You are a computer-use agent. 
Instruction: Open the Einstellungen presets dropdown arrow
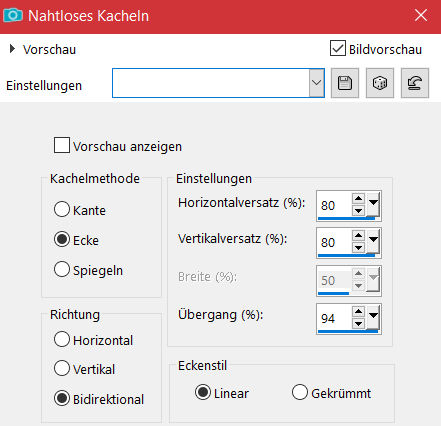(316, 83)
